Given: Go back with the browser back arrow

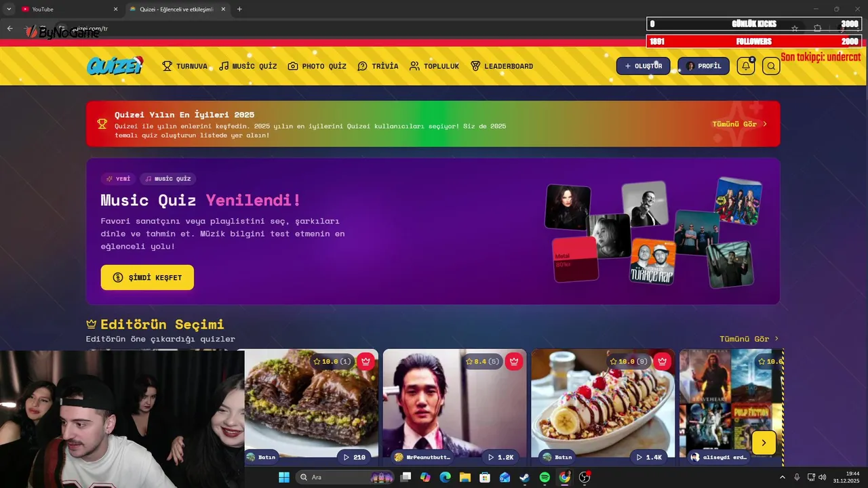Looking at the screenshot, I should (x=9, y=28).
